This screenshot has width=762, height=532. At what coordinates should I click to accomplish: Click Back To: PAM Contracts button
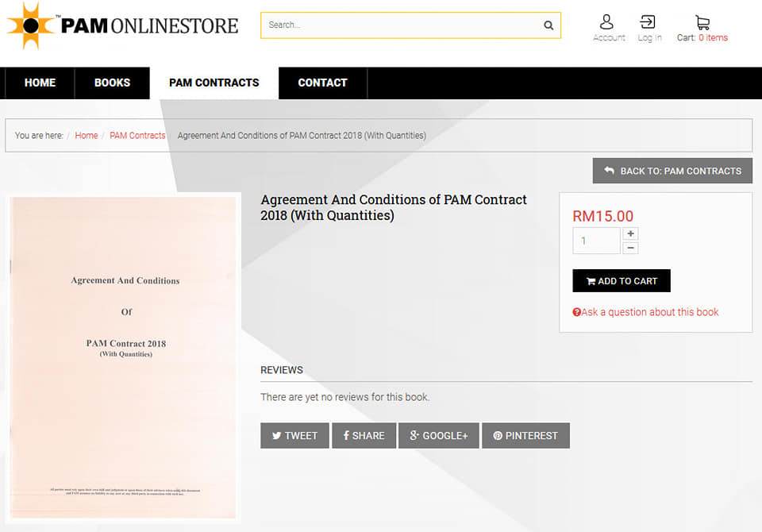click(x=672, y=171)
